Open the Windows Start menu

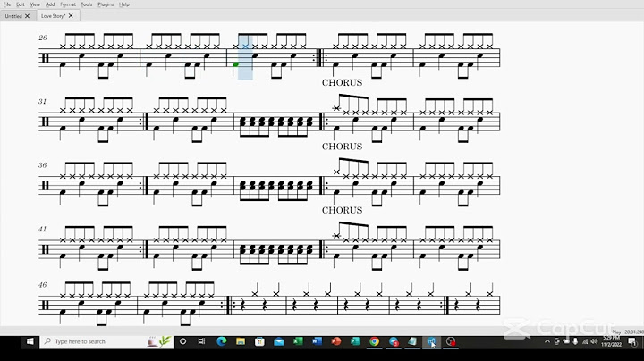pos(30,341)
